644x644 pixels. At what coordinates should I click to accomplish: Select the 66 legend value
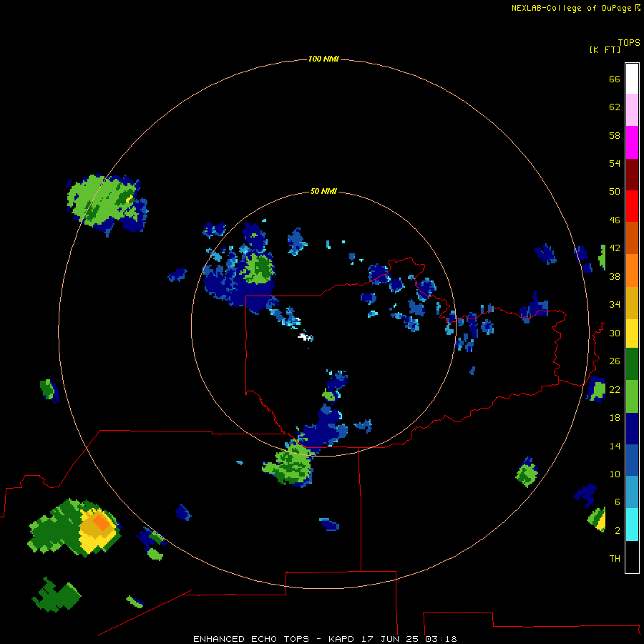[615, 79]
